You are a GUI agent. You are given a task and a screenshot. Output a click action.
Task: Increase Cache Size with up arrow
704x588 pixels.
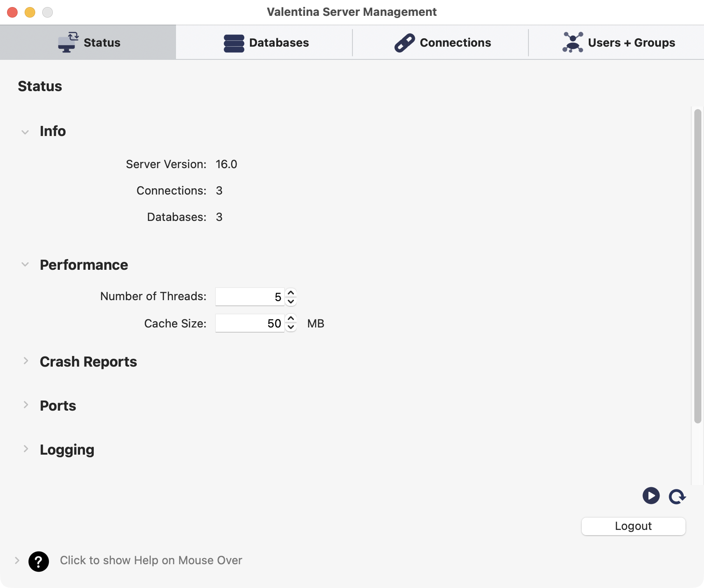[291, 319]
